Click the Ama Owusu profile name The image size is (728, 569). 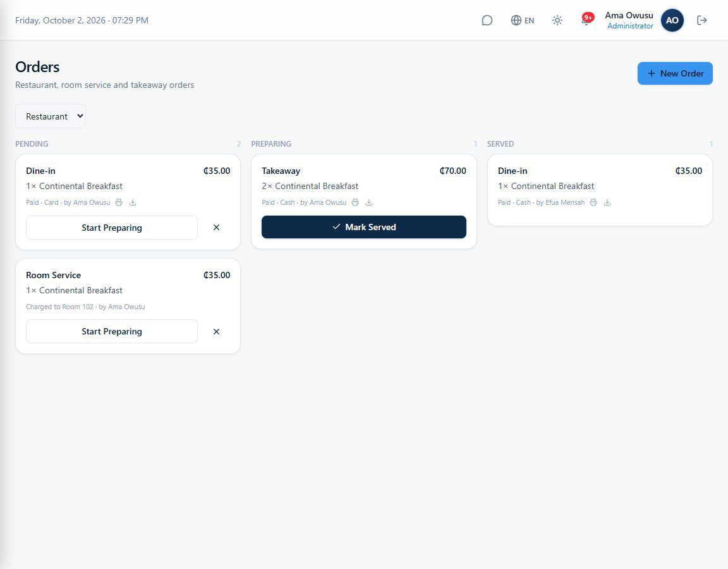click(629, 15)
